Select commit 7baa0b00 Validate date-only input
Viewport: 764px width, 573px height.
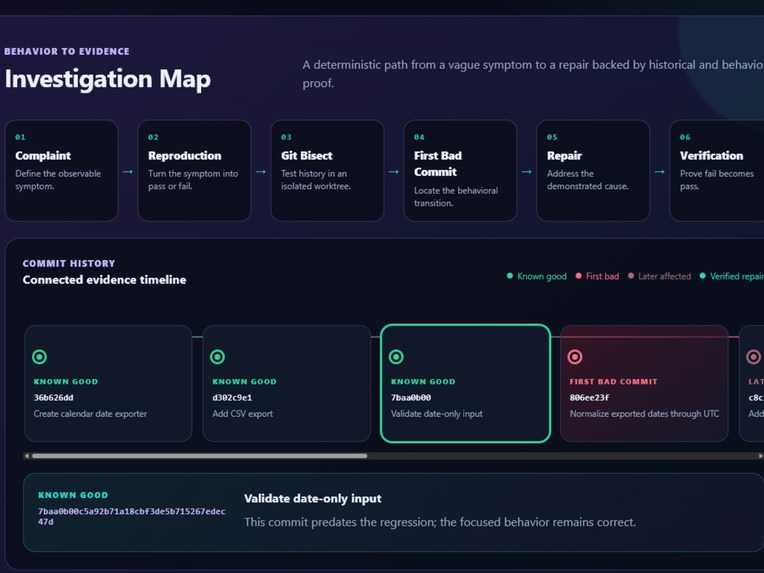465,383
